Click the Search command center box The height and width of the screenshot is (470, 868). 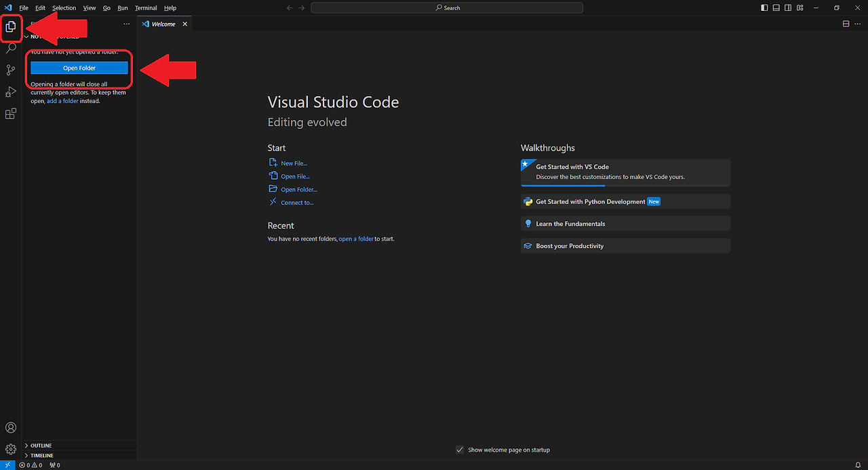[447, 7]
